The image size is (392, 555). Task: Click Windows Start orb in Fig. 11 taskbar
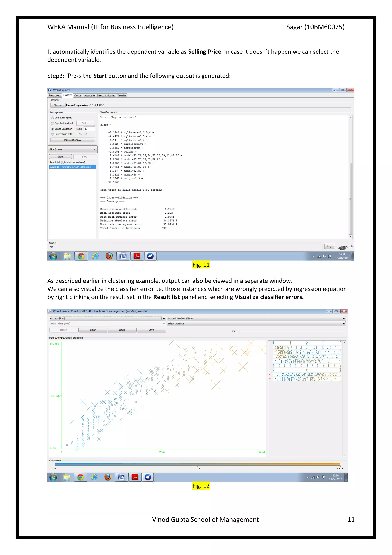point(53,256)
